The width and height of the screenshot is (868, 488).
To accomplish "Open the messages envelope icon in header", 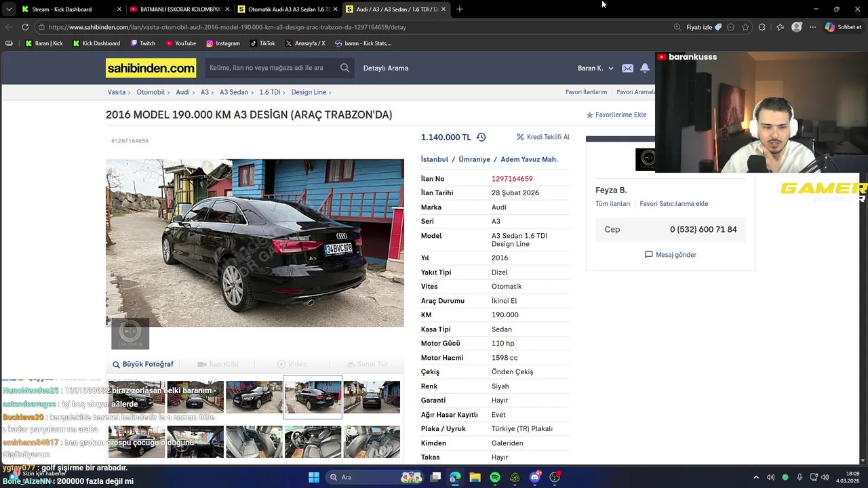I will point(627,68).
